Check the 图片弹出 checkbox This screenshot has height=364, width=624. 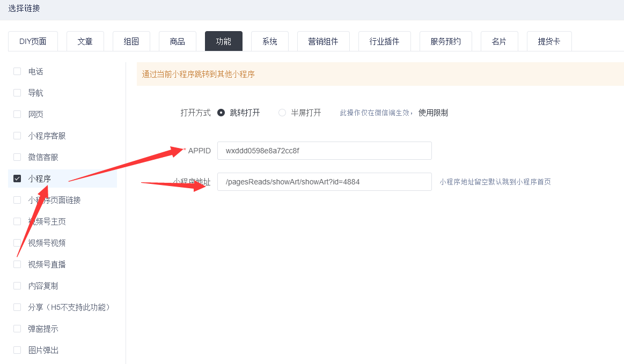[17, 350]
